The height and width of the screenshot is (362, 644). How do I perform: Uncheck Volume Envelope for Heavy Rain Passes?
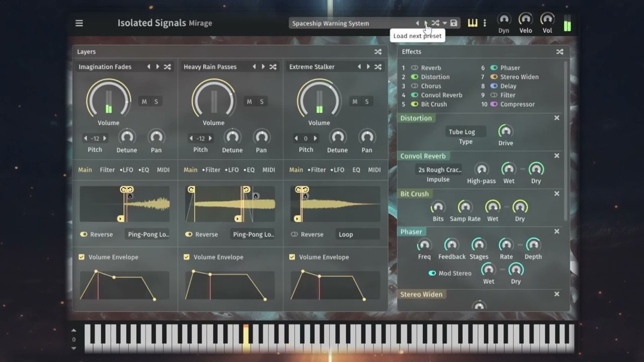187,257
